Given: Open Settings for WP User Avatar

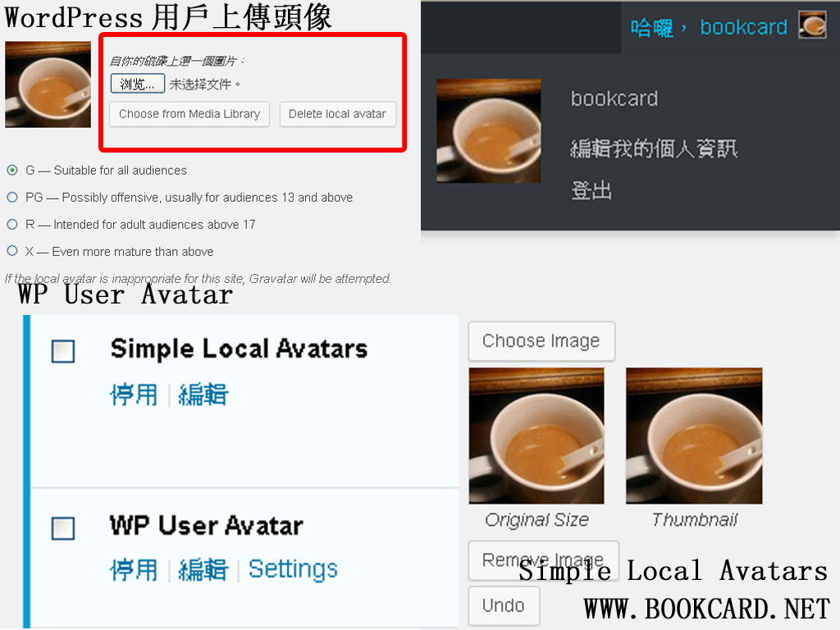Looking at the screenshot, I should click(x=293, y=568).
